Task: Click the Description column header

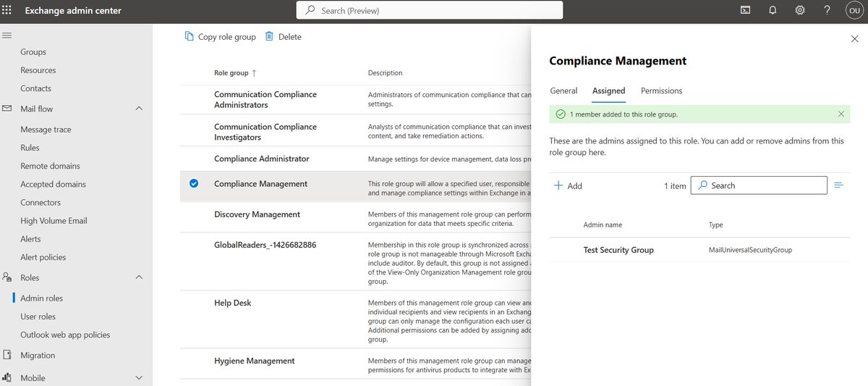Action: point(386,73)
